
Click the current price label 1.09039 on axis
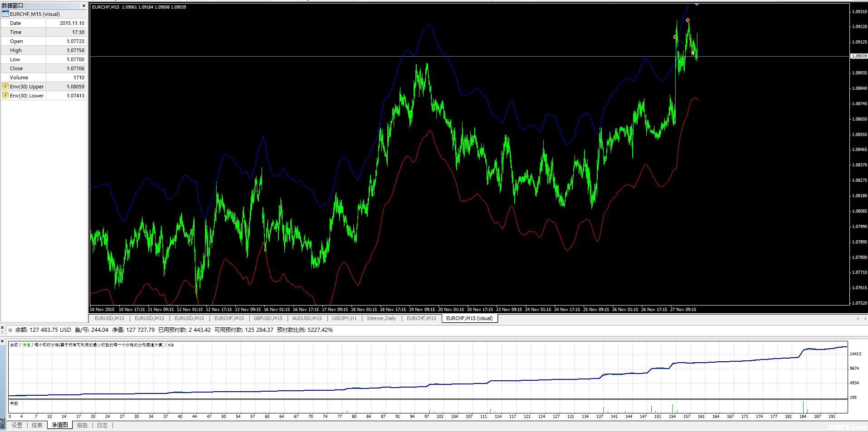point(859,56)
